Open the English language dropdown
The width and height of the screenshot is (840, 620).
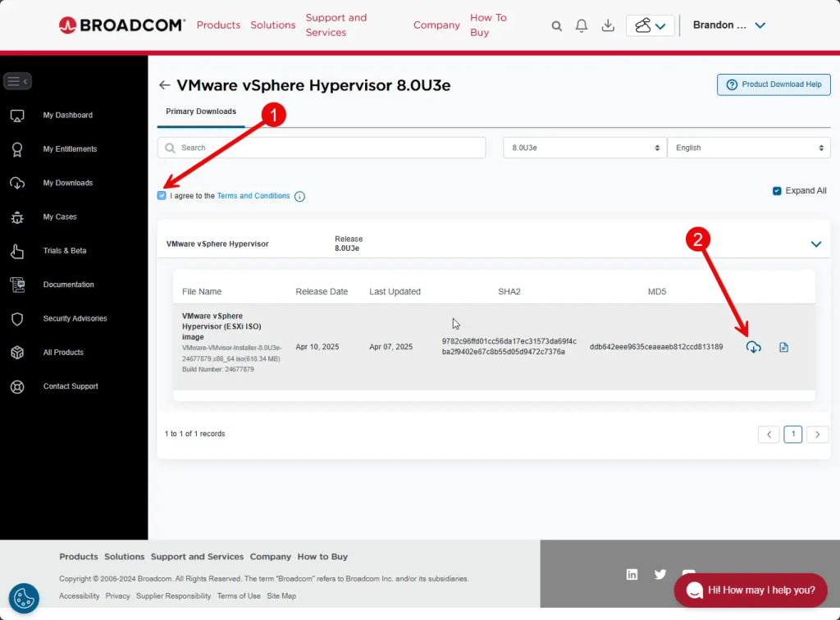tap(748, 148)
